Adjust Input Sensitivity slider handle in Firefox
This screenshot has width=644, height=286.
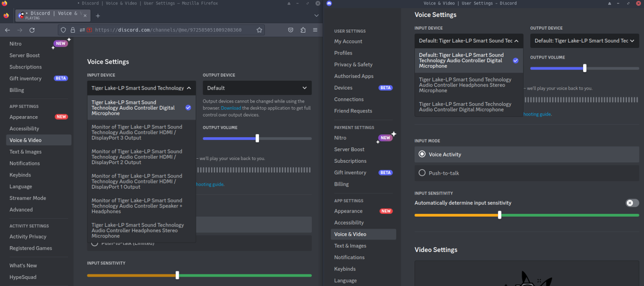(x=177, y=275)
